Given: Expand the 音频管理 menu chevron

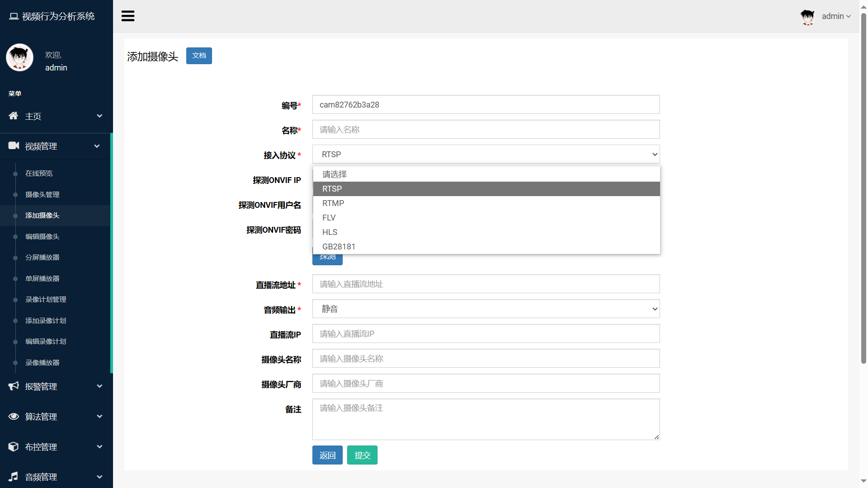Looking at the screenshot, I should pyautogui.click(x=99, y=477).
